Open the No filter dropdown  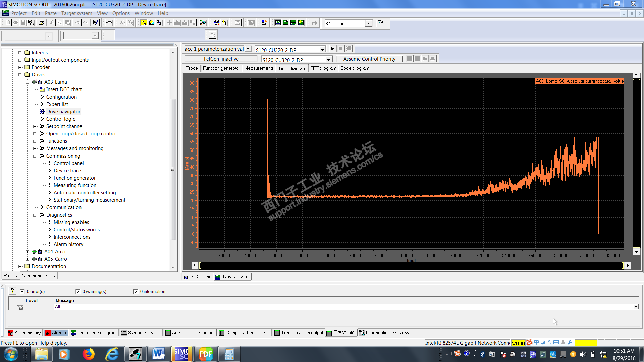[369, 23]
